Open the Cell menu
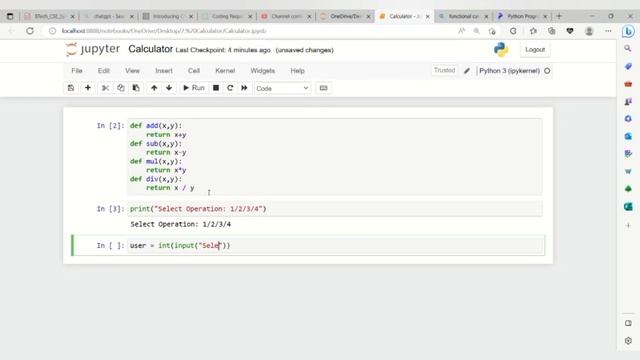Screen dimensions: 640x360 point(194,71)
